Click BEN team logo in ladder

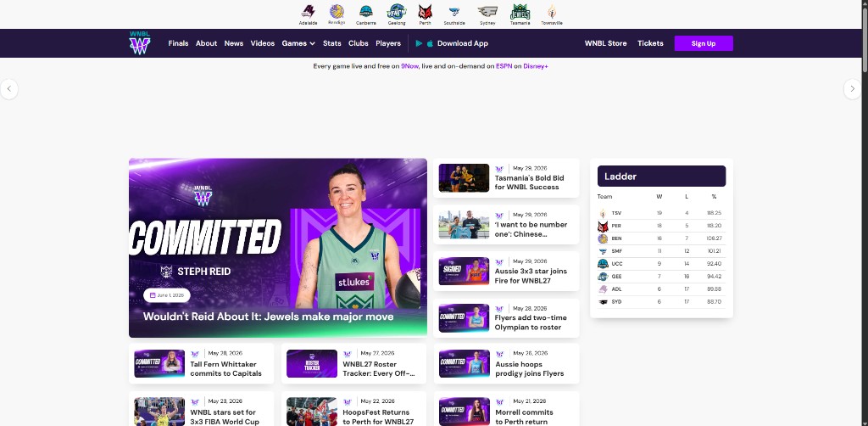coord(603,238)
